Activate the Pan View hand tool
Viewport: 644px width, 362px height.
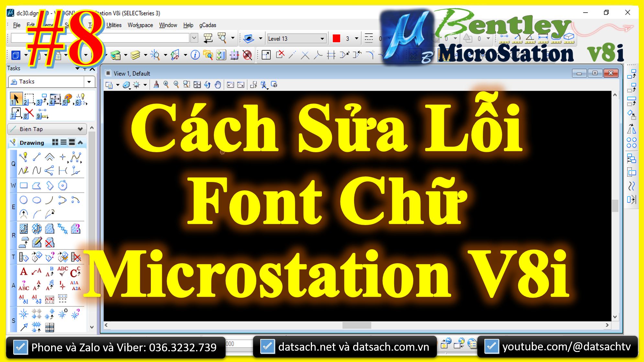point(218,85)
